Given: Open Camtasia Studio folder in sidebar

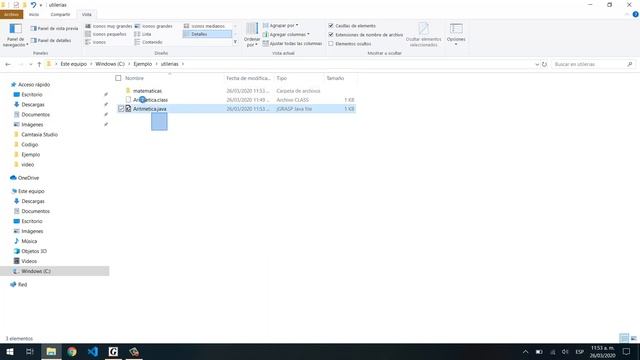Looking at the screenshot, I should [x=39, y=134].
